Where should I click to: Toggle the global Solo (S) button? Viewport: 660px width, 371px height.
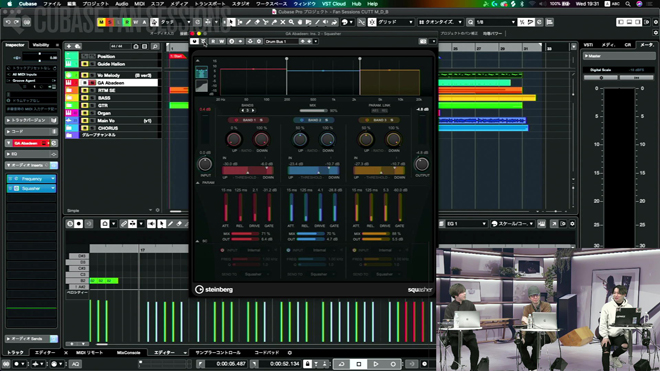109,22
